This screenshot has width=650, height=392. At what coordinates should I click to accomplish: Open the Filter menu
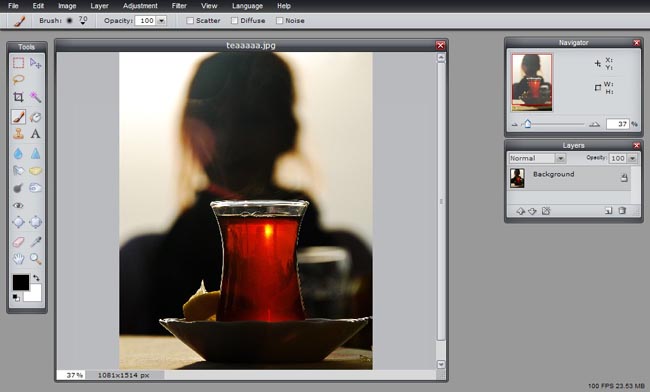click(179, 6)
